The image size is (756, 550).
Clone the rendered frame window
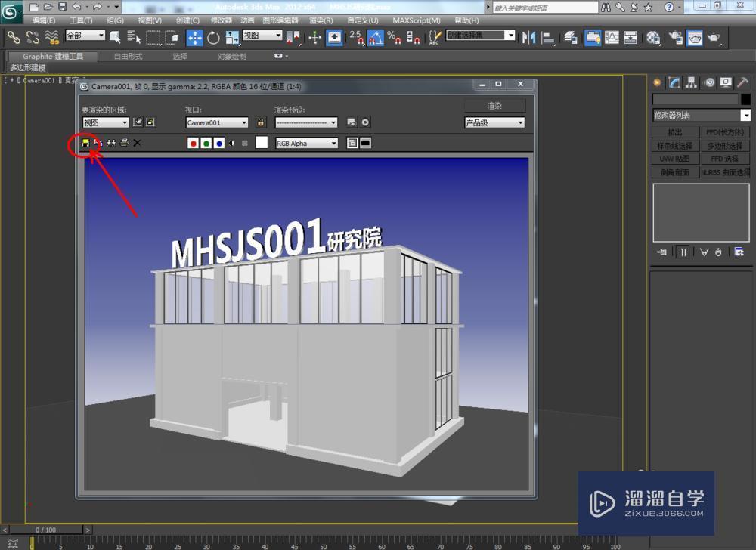coord(111,143)
